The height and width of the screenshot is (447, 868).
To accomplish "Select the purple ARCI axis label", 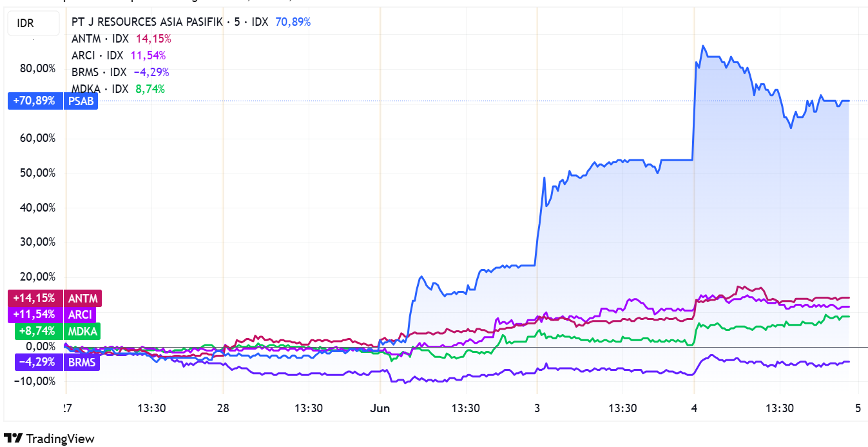I will pos(80,315).
